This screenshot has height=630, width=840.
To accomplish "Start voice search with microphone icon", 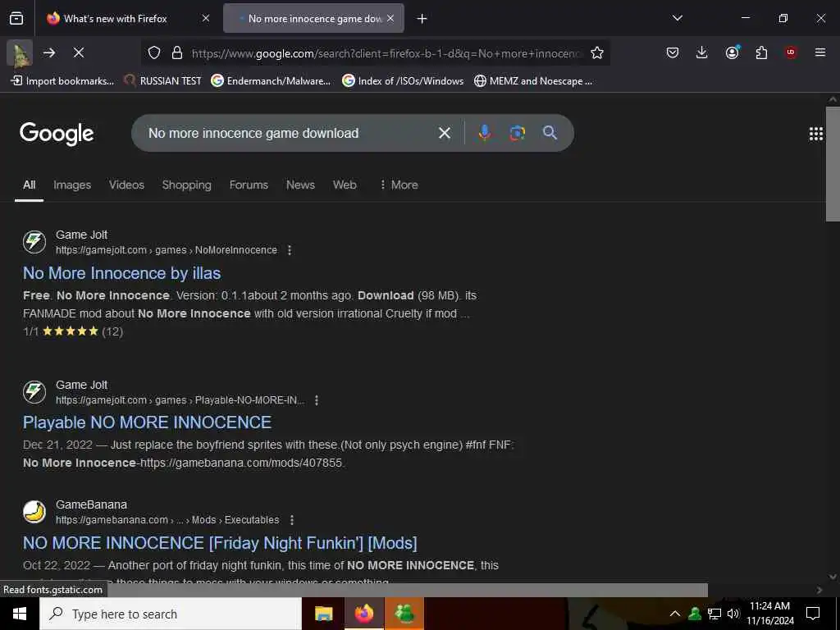I will pyautogui.click(x=484, y=133).
